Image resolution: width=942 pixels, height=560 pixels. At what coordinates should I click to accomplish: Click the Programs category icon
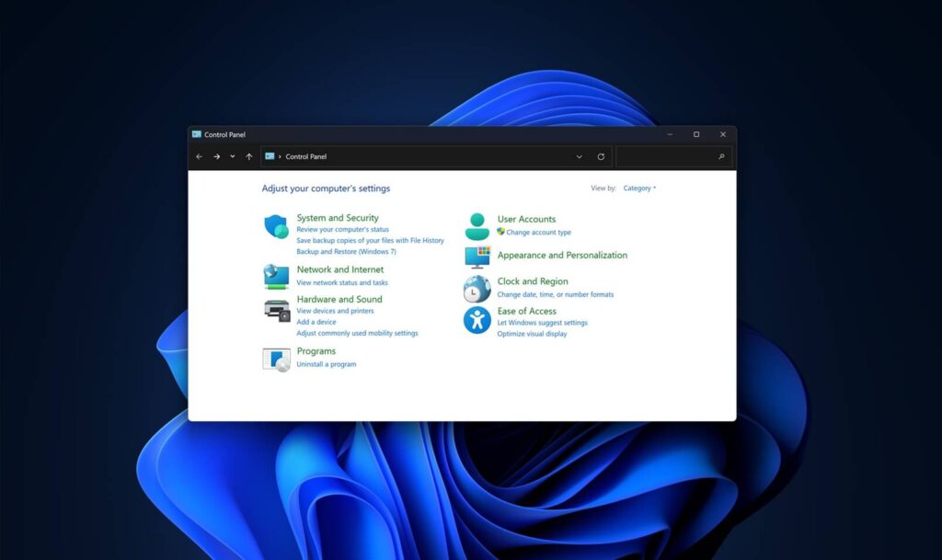click(x=276, y=359)
